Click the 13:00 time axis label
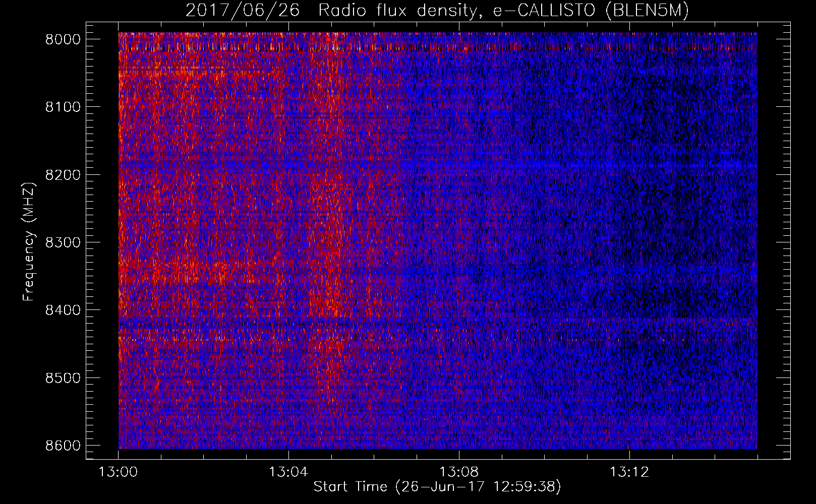 [118, 472]
